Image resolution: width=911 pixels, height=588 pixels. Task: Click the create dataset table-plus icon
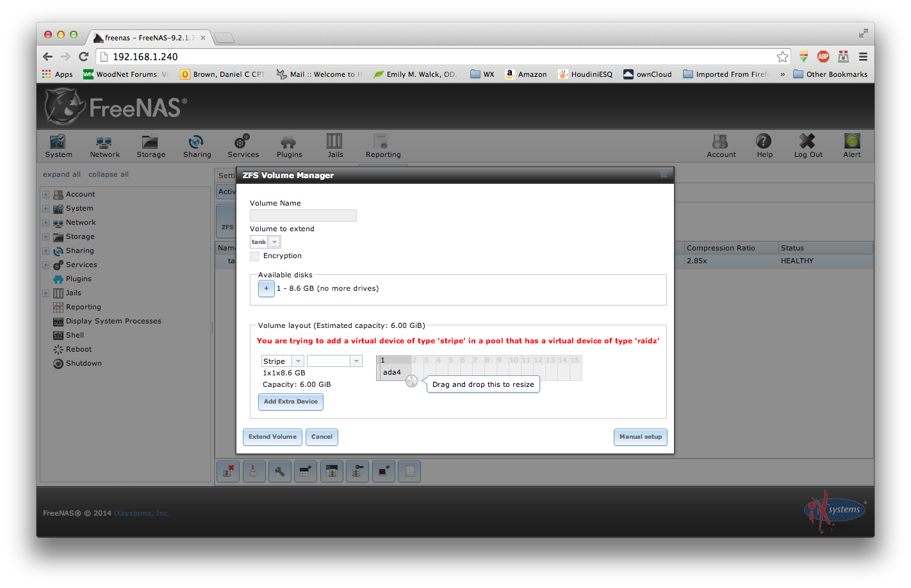tap(306, 472)
